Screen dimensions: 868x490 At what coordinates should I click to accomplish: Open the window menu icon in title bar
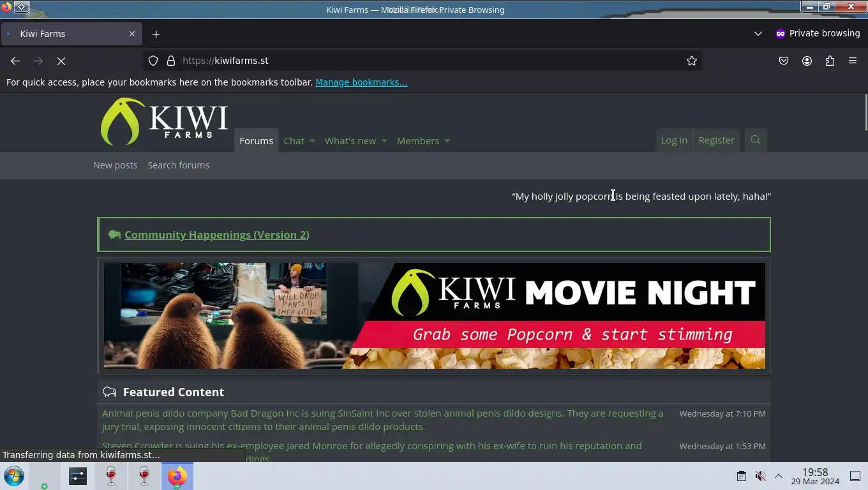tap(21, 6)
